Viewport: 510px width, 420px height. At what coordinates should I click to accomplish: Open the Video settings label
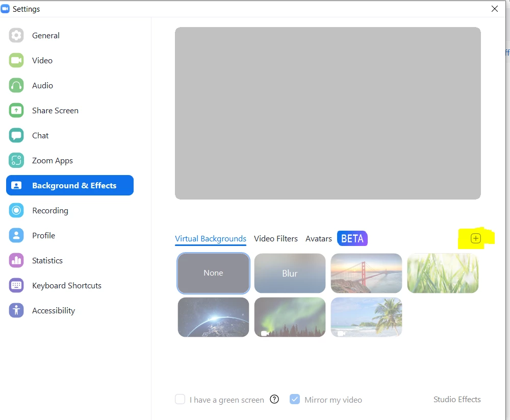pos(42,61)
